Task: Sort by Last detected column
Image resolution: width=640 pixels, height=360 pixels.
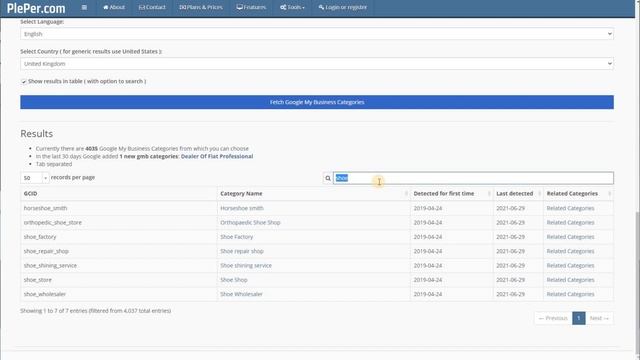Action: 518,193
